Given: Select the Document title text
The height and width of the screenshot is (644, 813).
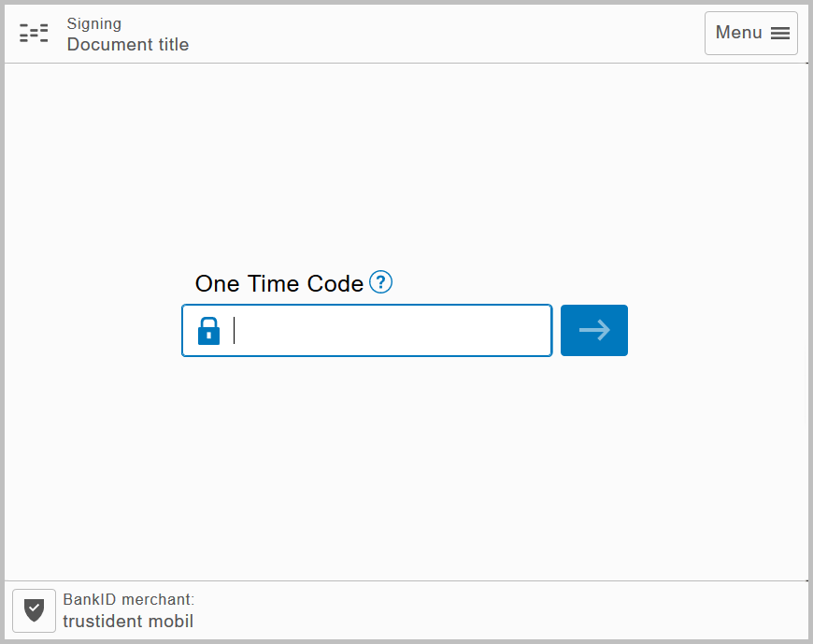Looking at the screenshot, I should point(127,45).
